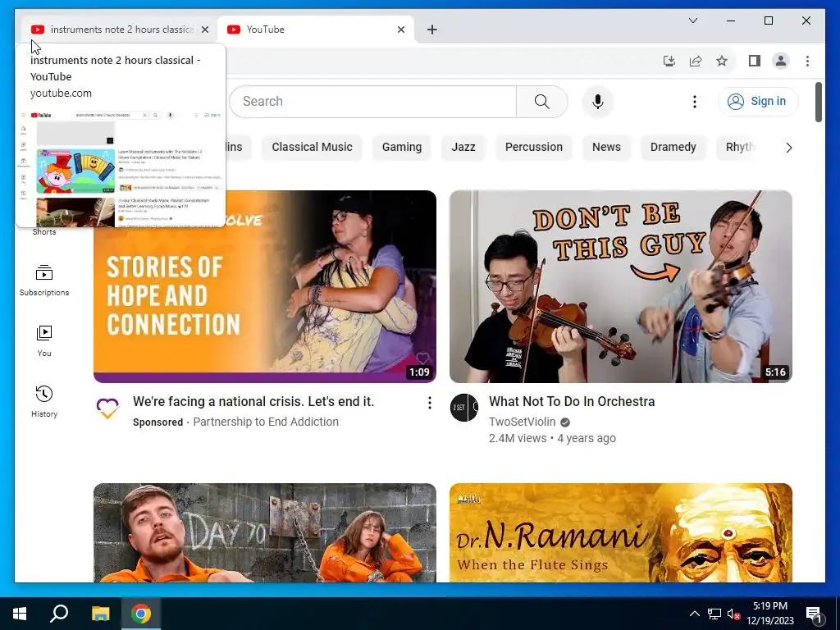Open the Windows Start menu
This screenshot has height=630, width=840.
(20, 614)
